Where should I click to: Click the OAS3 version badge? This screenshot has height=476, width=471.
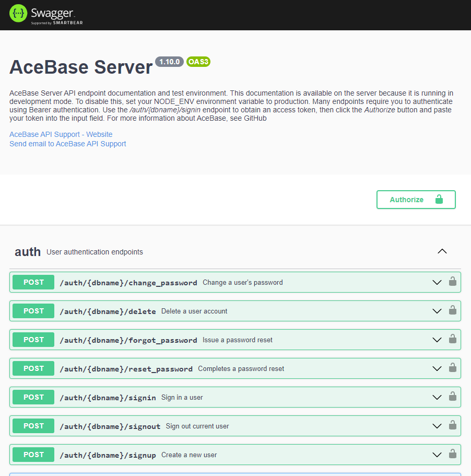click(x=198, y=62)
